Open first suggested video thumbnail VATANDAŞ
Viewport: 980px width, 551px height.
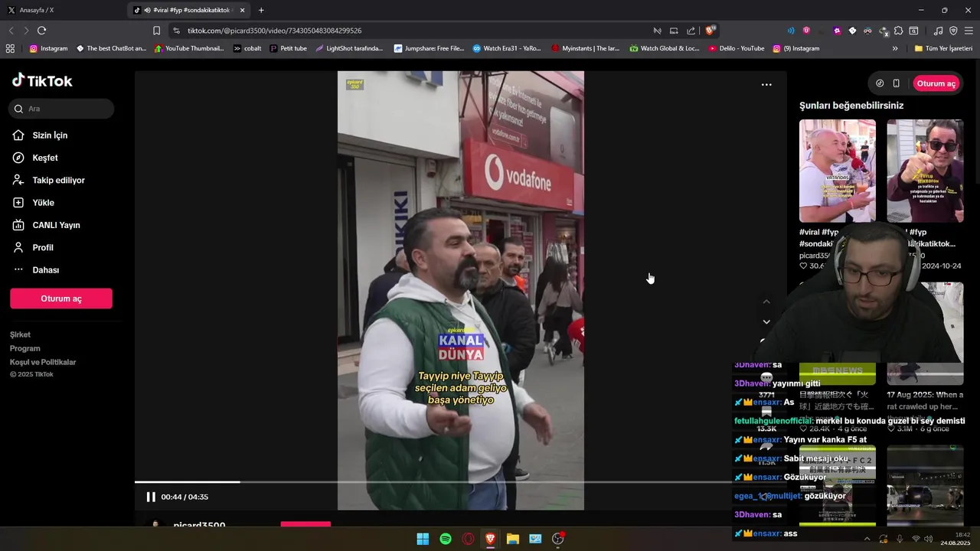838,171
